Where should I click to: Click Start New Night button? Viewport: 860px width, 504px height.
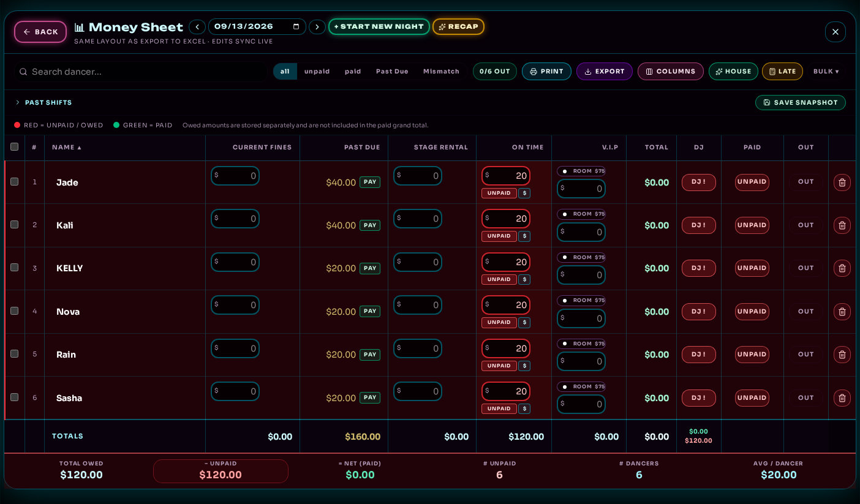tap(379, 27)
